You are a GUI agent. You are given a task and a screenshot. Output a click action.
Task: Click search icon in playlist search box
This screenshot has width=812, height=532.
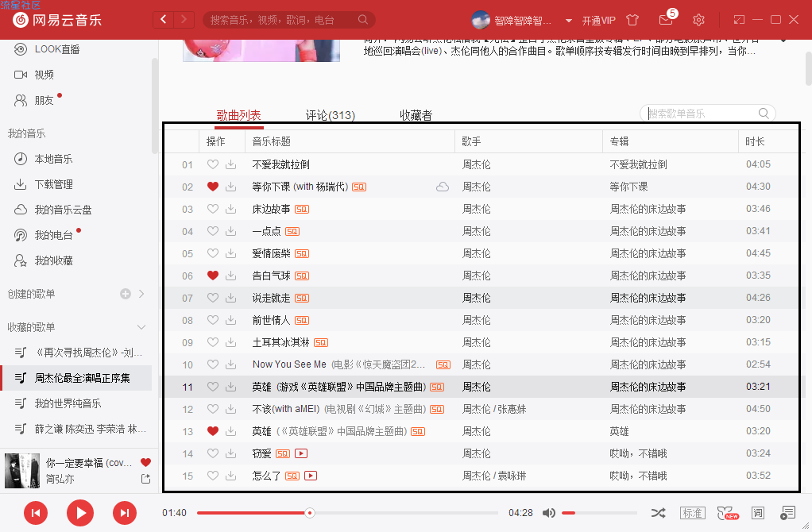[x=764, y=114]
